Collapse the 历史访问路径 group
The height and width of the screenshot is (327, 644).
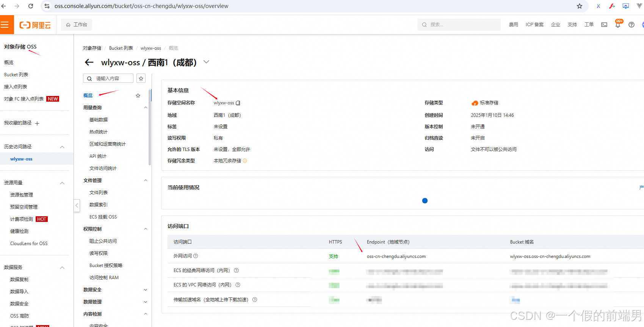point(62,147)
